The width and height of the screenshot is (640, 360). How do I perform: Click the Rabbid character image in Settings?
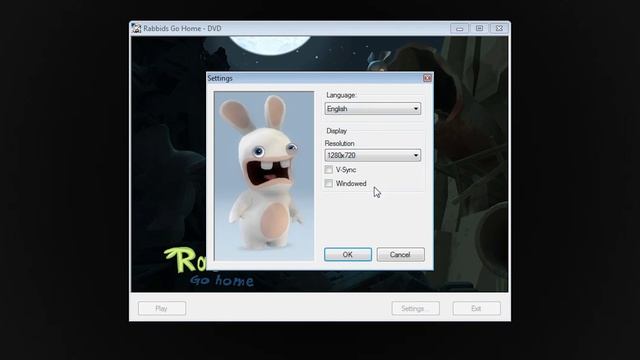(x=264, y=176)
